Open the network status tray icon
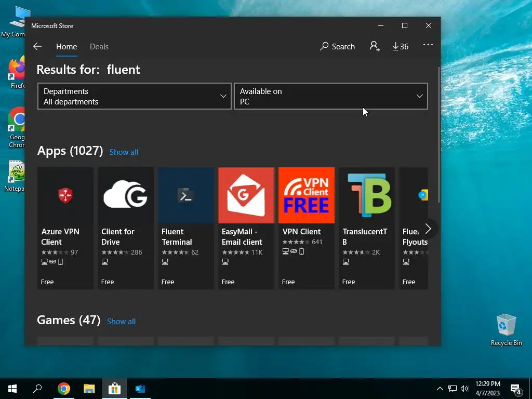Screen dimensions: 532x399 point(453,389)
